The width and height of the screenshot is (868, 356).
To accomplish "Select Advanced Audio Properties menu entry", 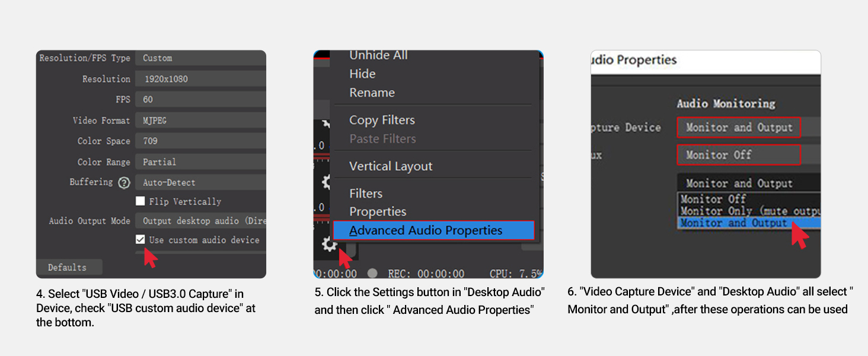I will tap(433, 231).
